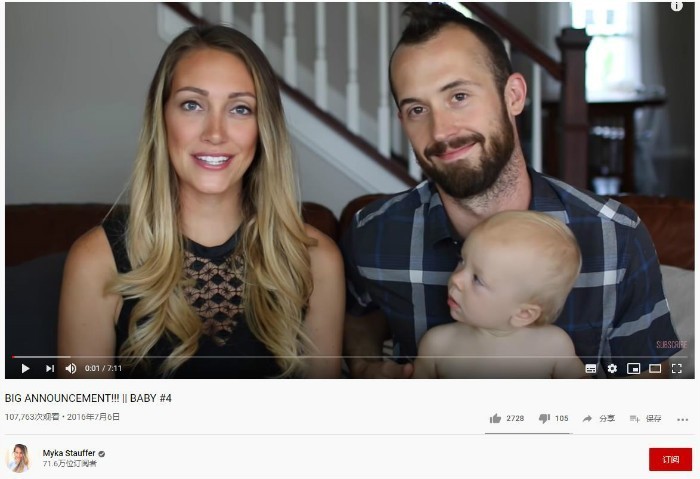Click the SUBSCRIBE watermark in video
Image resolution: width=700 pixels, height=479 pixels.
point(671,344)
